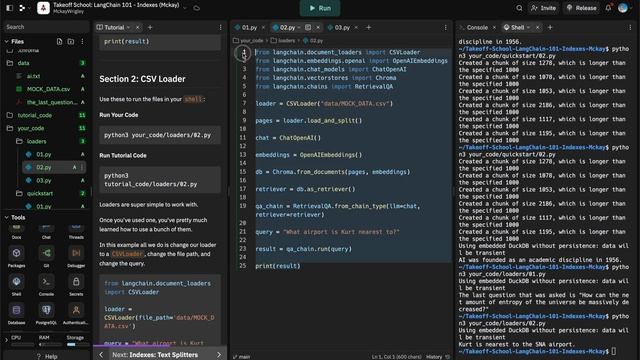Open options menu for 02.py tree item
This screenshot has height=360, width=640.
coord(82,167)
